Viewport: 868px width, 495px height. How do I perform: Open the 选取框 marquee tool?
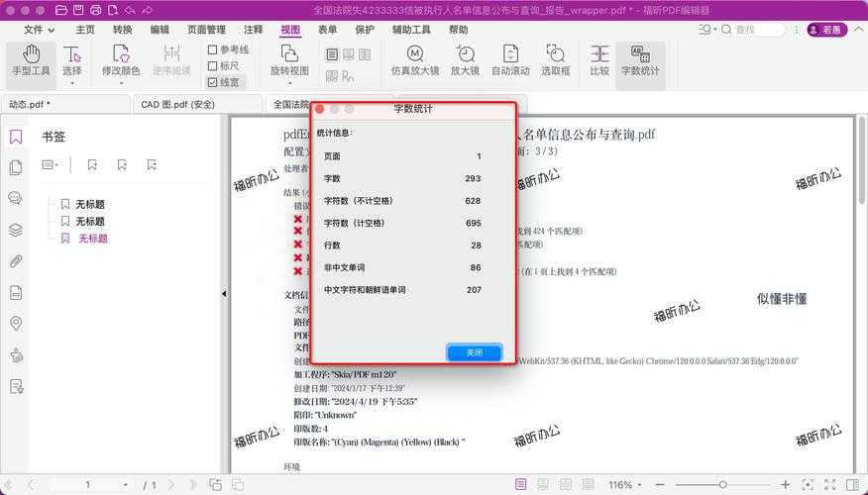556,60
